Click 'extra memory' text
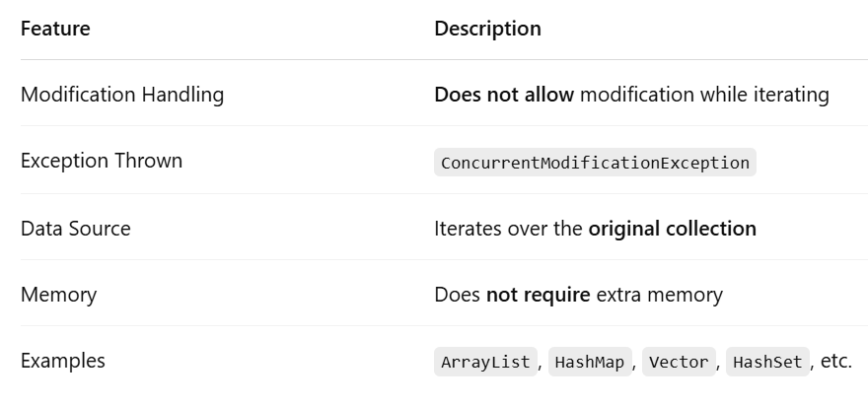 (659, 295)
